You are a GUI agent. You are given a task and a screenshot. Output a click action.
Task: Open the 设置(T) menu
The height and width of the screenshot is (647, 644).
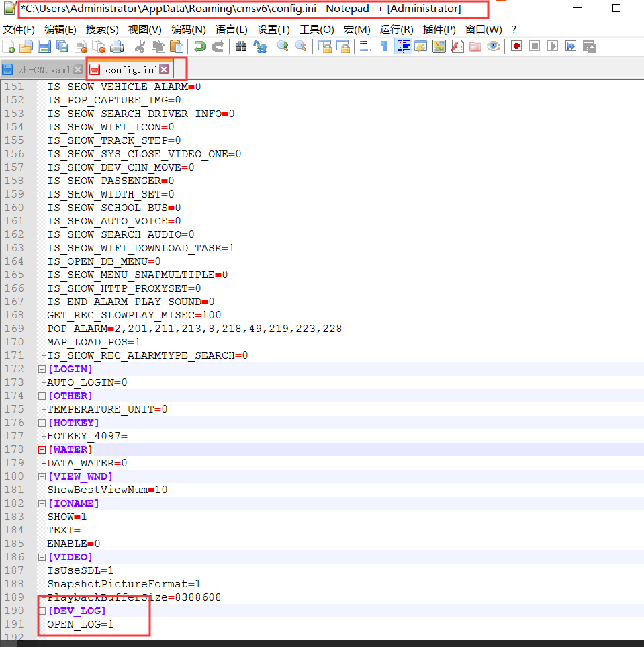tap(273, 30)
